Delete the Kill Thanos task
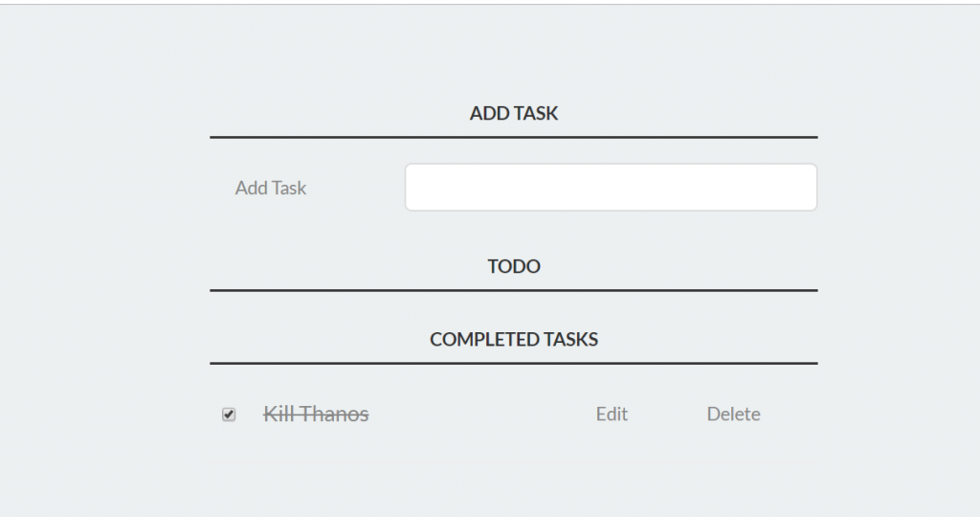 click(733, 415)
